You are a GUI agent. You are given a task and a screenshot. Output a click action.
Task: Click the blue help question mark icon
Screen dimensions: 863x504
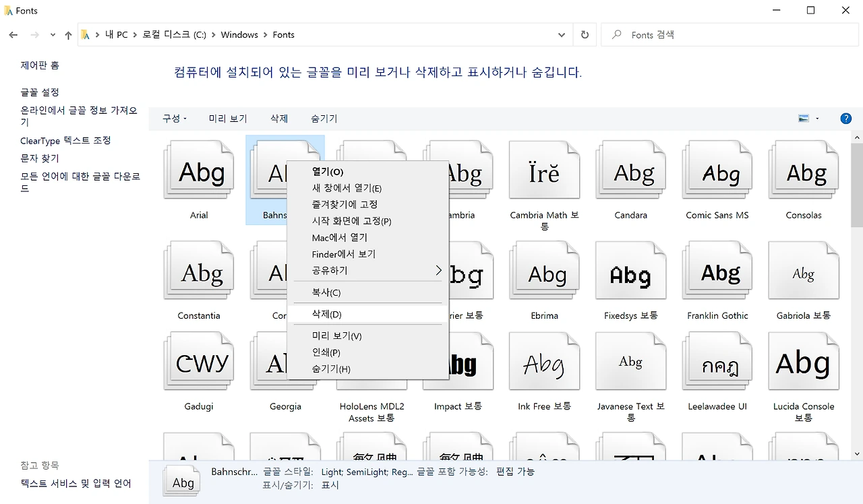[846, 119]
